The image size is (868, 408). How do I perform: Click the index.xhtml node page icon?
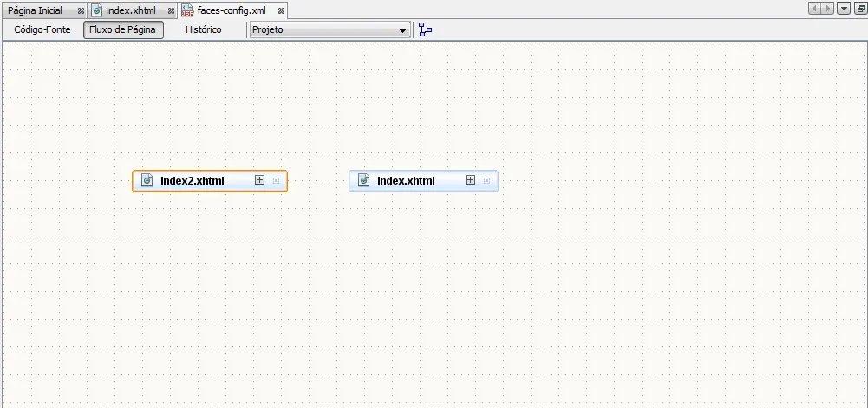pos(363,180)
